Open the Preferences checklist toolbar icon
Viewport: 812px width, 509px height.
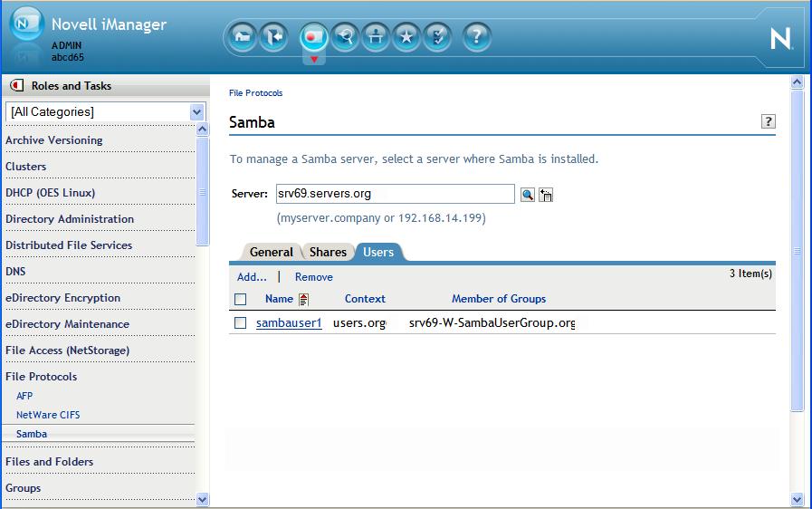(x=437, y=37)
